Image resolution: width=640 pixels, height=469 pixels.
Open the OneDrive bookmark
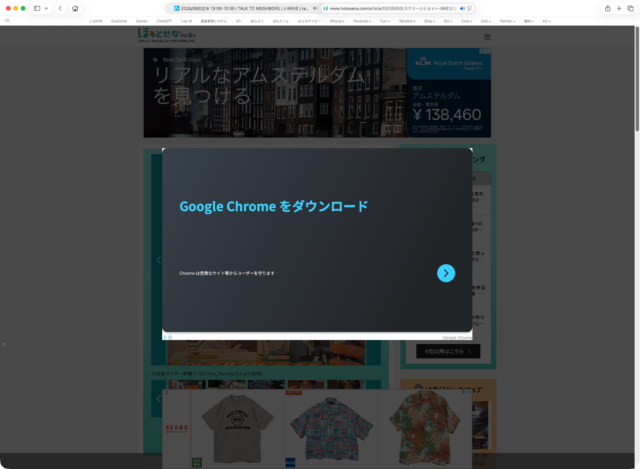(119, 21)
